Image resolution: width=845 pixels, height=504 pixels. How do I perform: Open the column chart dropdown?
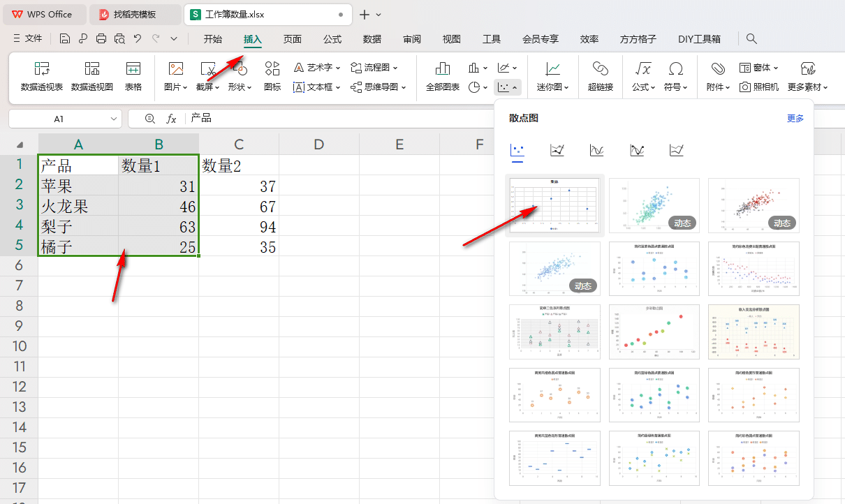478,68
